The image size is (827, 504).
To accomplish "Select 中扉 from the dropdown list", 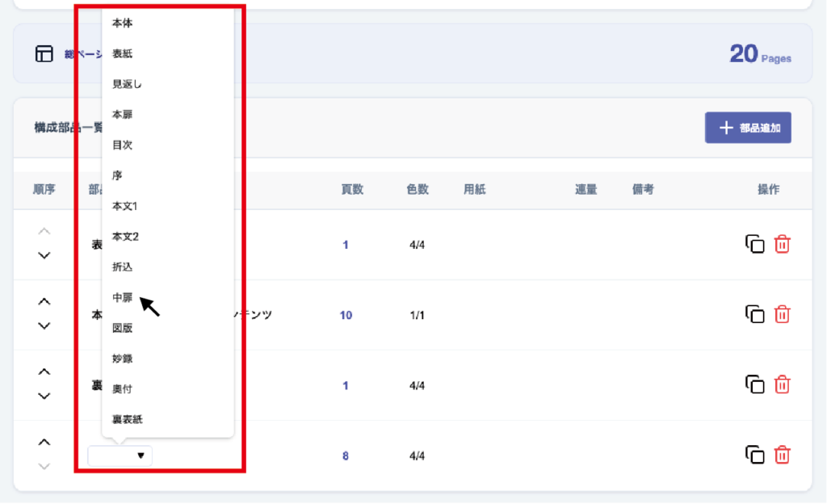I will click(x=123, y=297).
